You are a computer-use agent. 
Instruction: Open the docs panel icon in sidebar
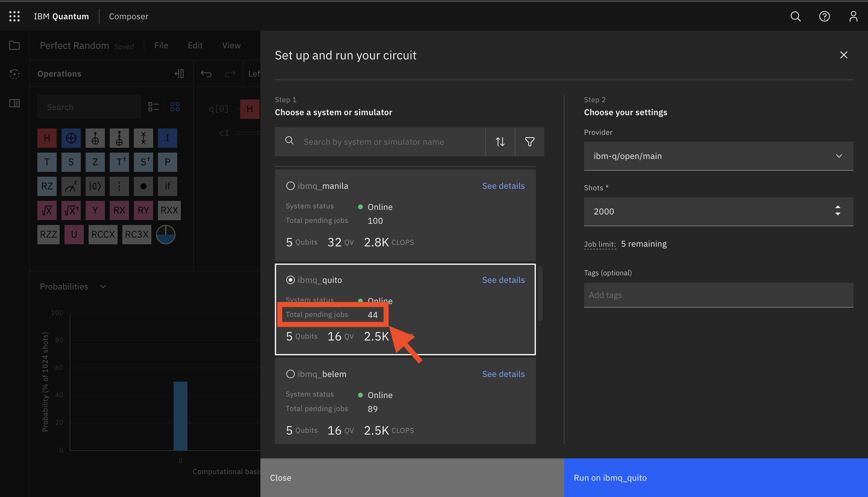tap(14, 103)
